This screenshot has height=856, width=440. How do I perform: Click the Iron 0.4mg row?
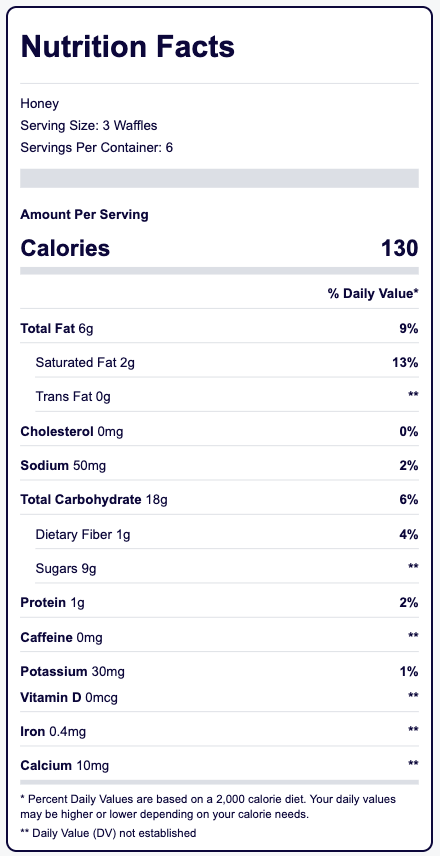(219, 732)
